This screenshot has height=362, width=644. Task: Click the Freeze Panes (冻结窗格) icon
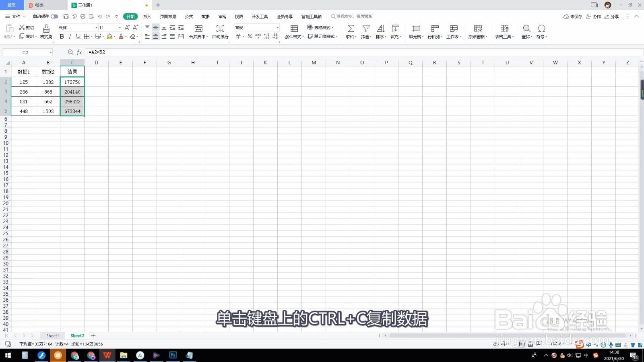478,29
